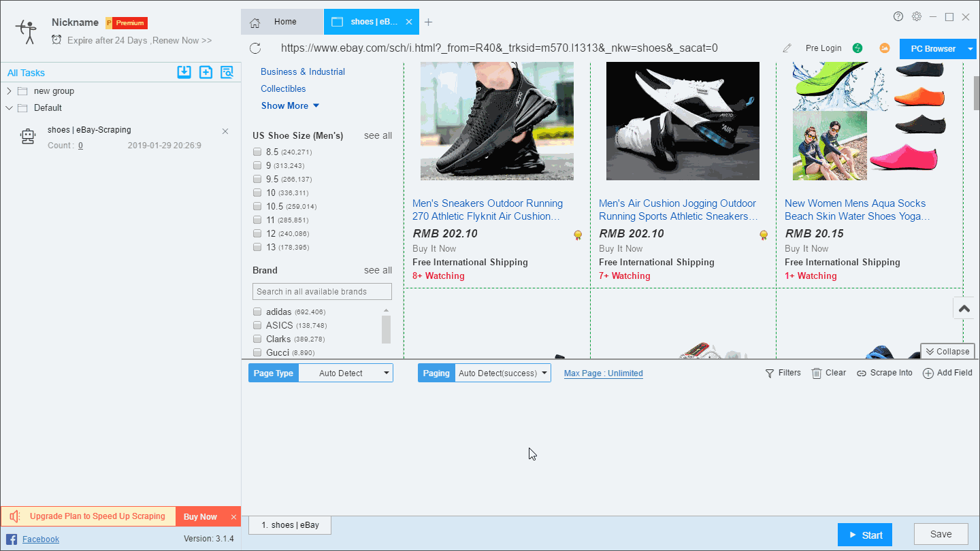Collapse the Default folder
This screenshot has height=551, width=980.
point(9,107)
